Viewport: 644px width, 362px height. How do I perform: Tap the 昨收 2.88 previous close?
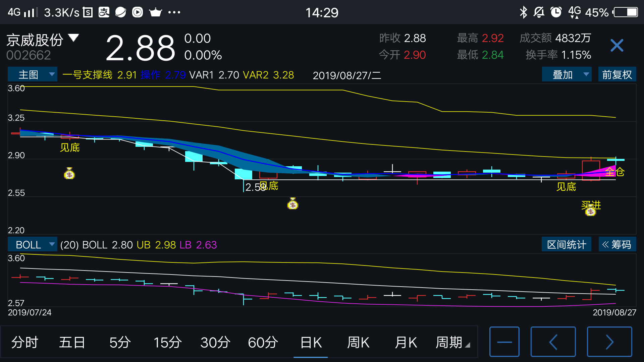[402, 38]
